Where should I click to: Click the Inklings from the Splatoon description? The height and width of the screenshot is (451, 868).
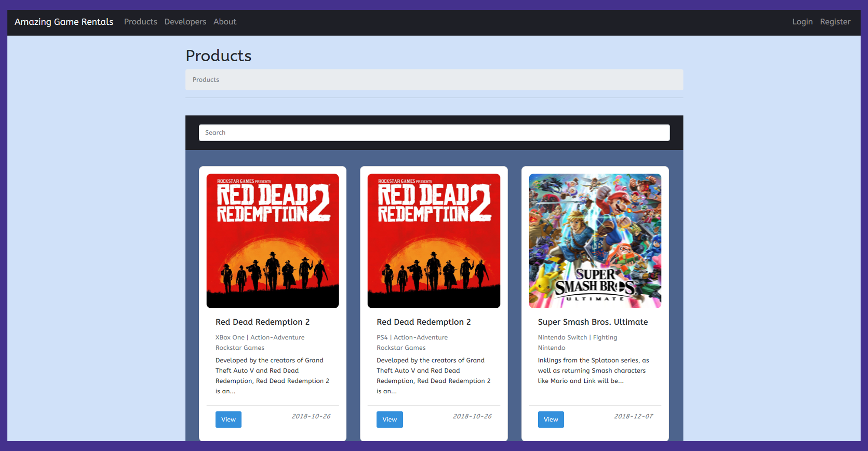coord(593,371)
